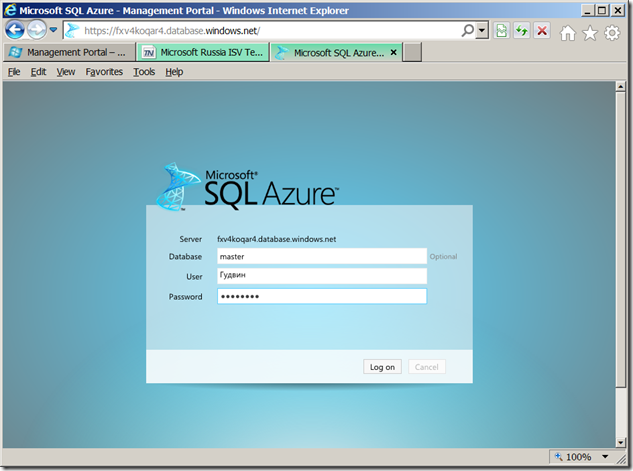Click the site icon in the address bar
Viewport: 633px width, 471px height.
pos(73,31)
